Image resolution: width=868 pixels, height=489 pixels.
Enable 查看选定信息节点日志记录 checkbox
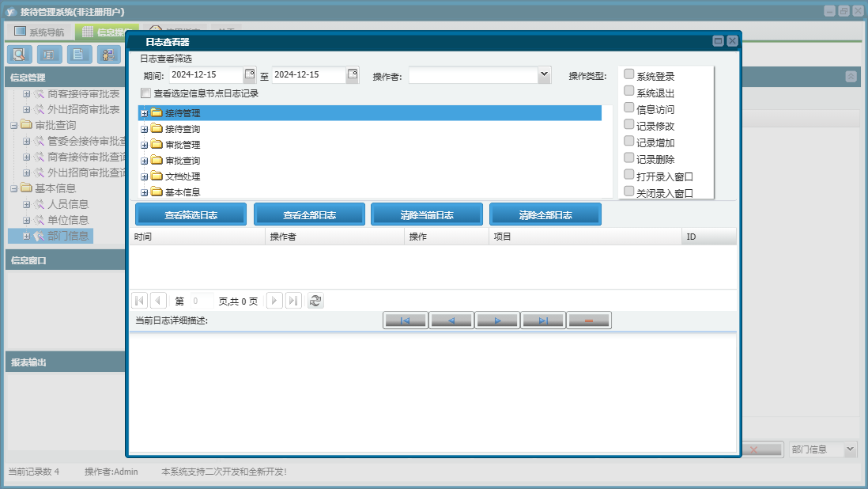click(x=145, y=93)
